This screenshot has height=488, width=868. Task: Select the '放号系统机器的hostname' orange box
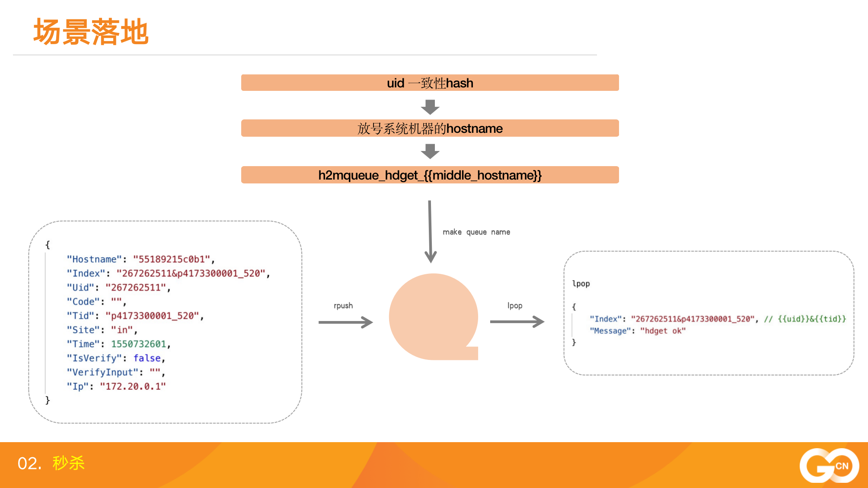click(x=430, y=128)
